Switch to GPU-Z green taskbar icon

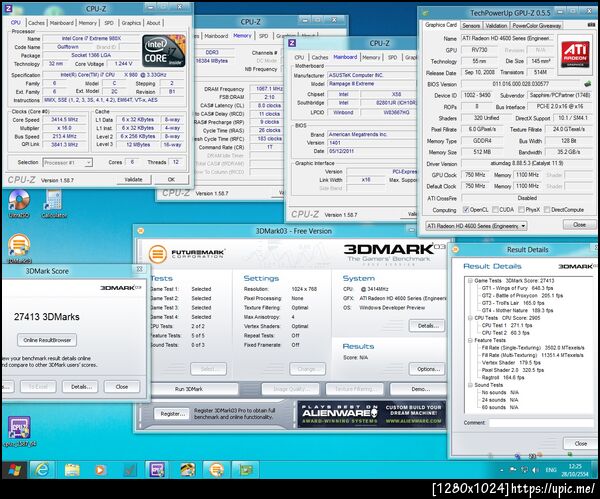245,470
